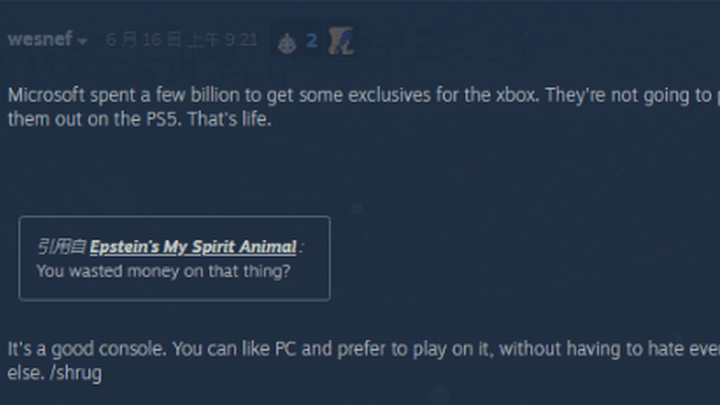The image size is (720, 405).
Task: Expand the dropdown arrow beside wesnef
Action: point(83,41)
